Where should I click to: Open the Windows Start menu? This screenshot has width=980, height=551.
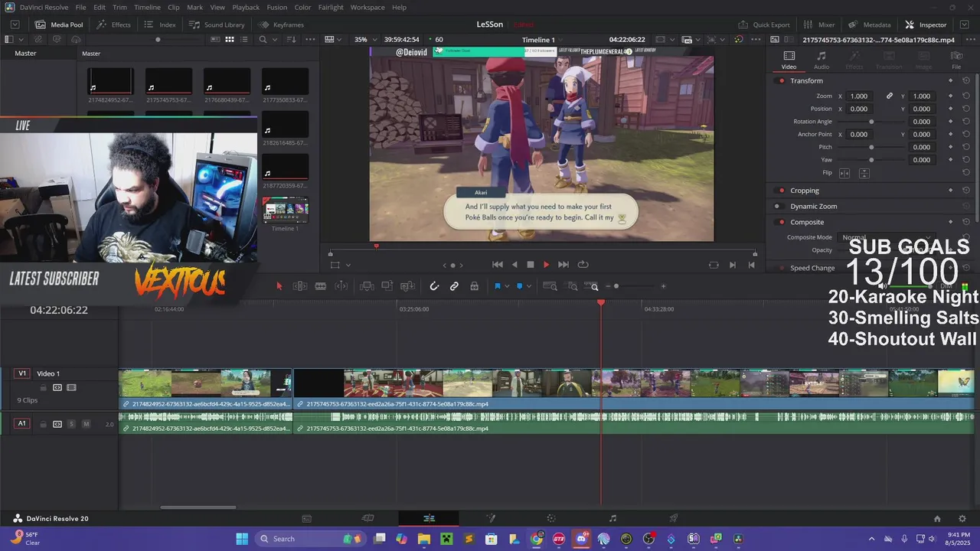tap(242, 539)
